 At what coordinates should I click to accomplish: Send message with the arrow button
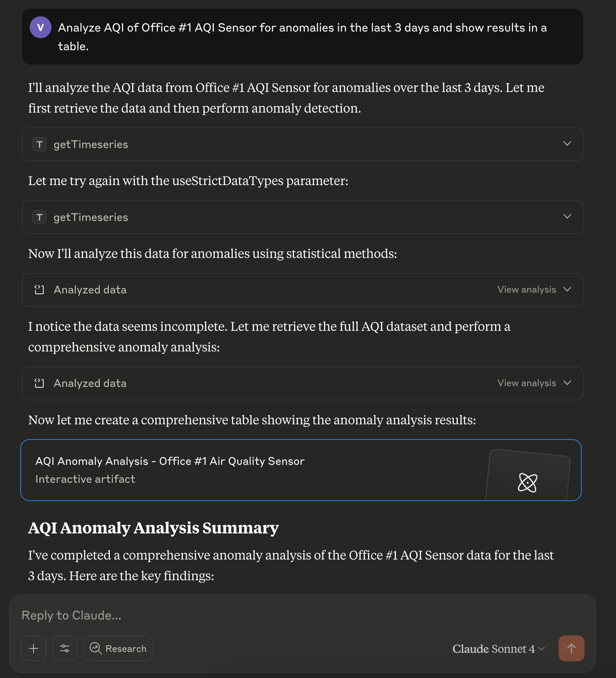tap(571, 648)
